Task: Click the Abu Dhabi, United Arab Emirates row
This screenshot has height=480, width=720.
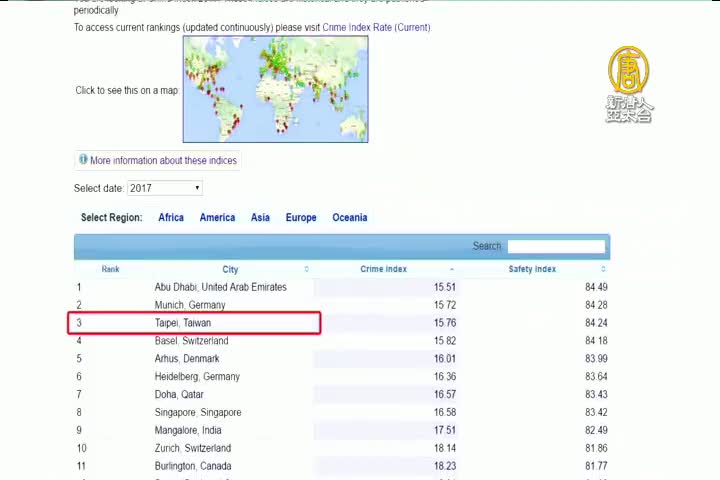Action: [x=220, y=287]
